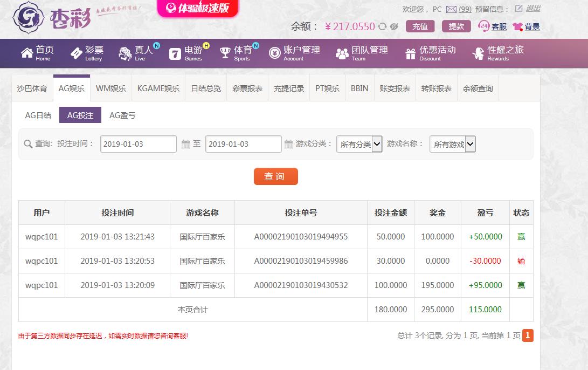Click page number 1 pagination button
588x370 pixels.
click(x=528, y=335)
